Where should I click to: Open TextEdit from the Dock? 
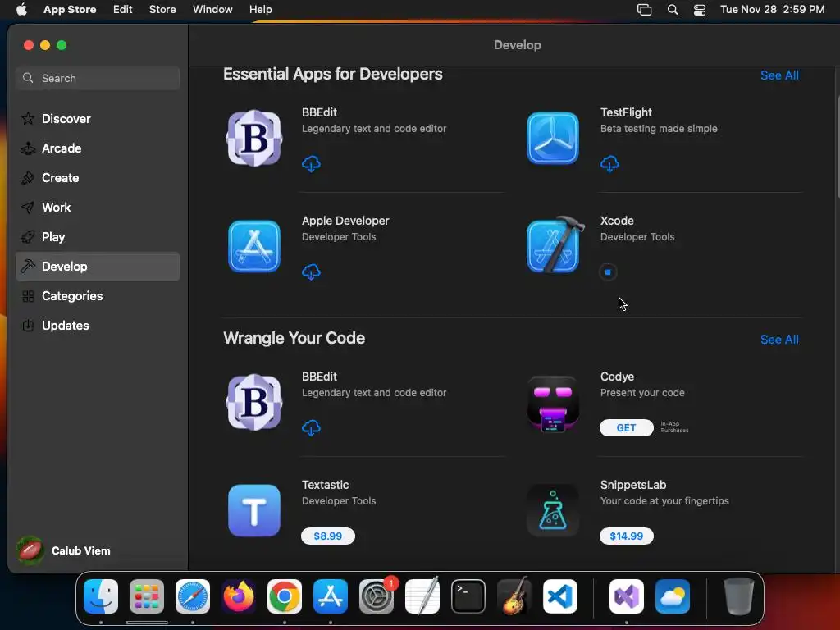(422, 596)
